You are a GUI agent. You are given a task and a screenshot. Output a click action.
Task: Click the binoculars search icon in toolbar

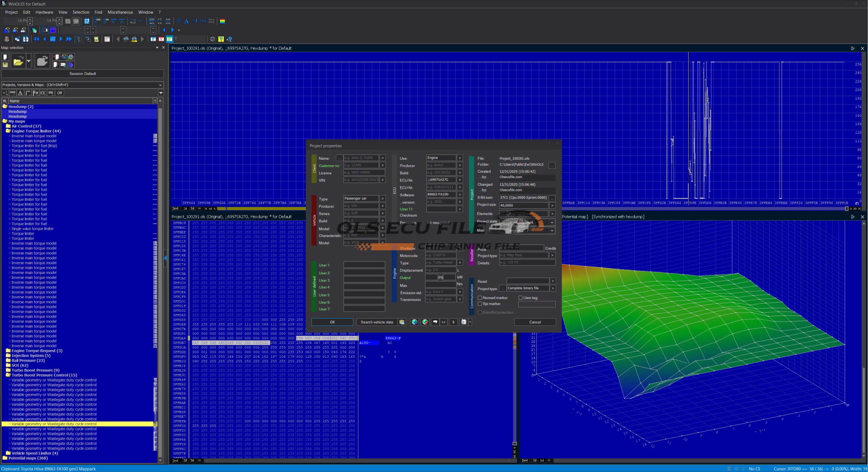click(x=126, y=39)
